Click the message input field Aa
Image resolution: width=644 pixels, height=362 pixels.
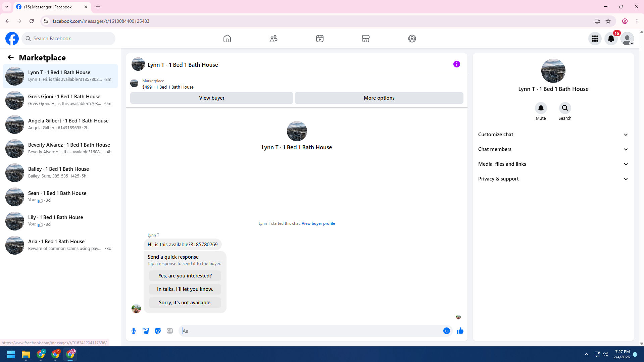310,331
